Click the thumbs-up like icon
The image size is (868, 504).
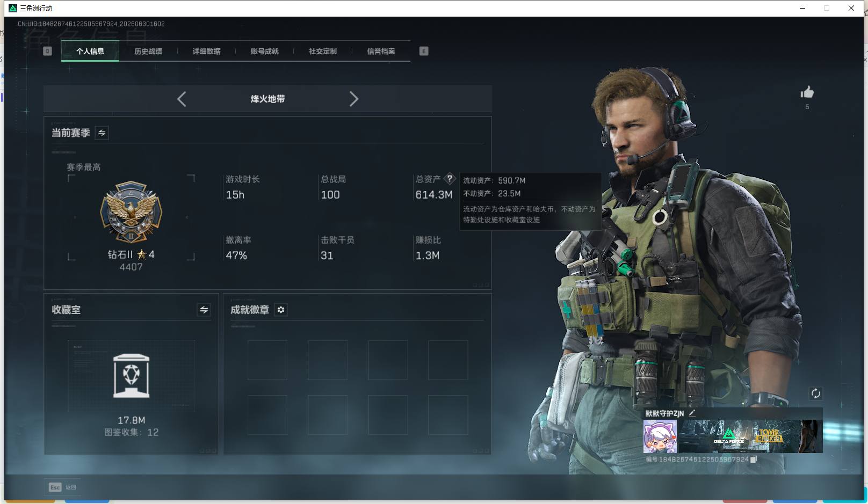coord(807,92)
